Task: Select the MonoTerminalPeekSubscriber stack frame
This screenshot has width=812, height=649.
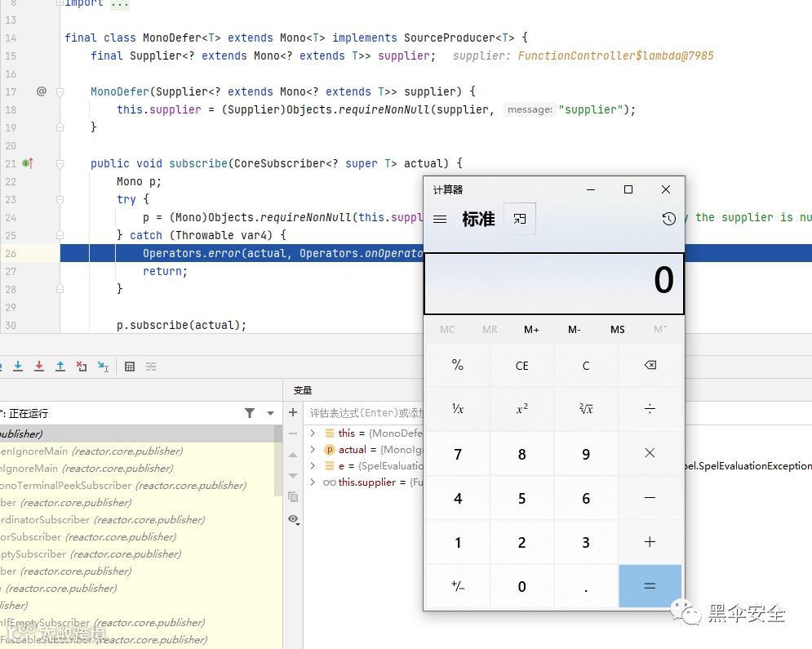Action: [138, 486]
